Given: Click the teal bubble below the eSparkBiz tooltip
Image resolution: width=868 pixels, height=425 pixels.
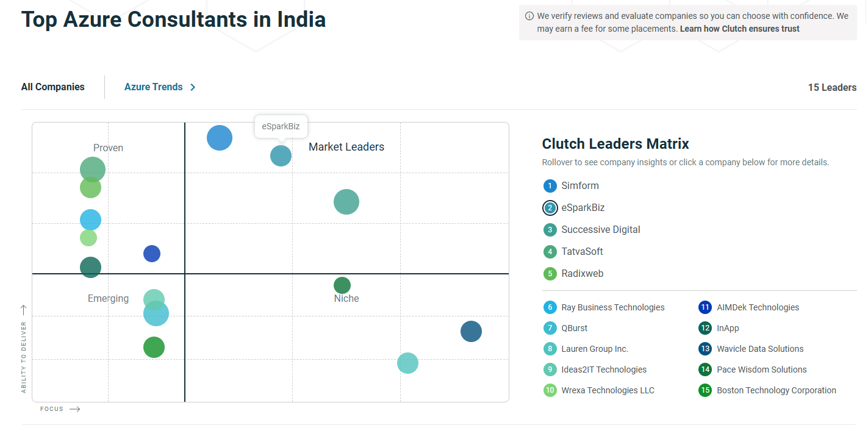Looking at the screenshot, I should pyautogui.click(x=281, y=156).
